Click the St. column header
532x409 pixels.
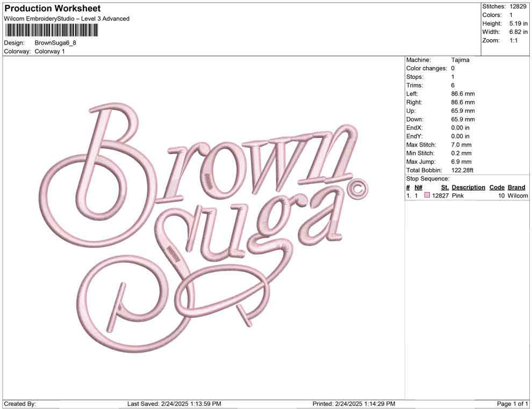444,187
